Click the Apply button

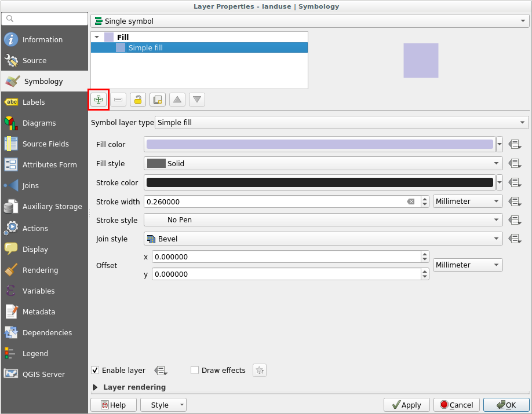pos(406,405)
